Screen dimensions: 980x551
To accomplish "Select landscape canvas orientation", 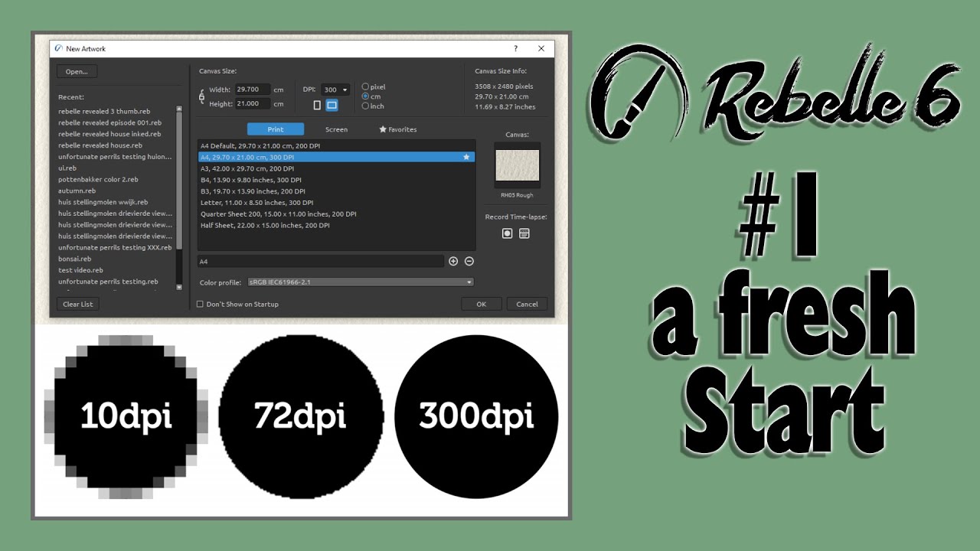I will (x=332, y=105).
